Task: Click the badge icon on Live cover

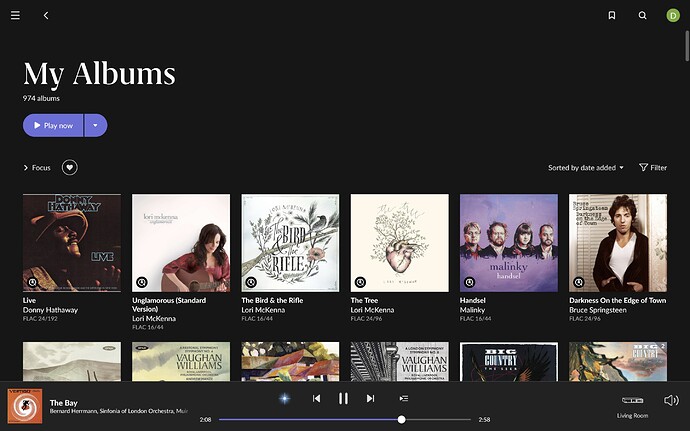Action: tap(33, 282)
